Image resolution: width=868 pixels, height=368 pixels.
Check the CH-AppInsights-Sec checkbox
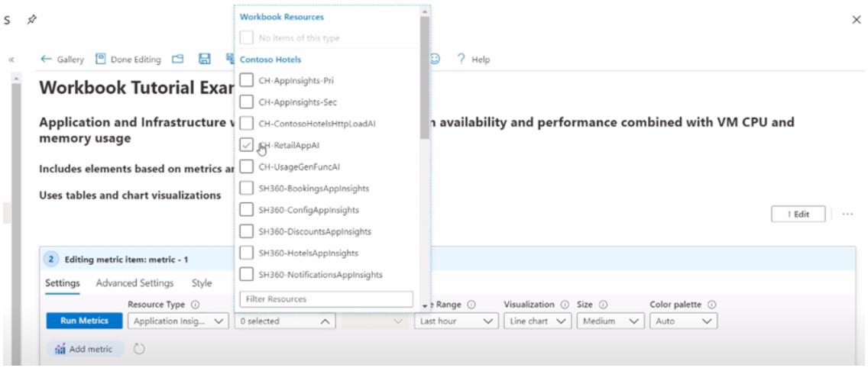247,102
